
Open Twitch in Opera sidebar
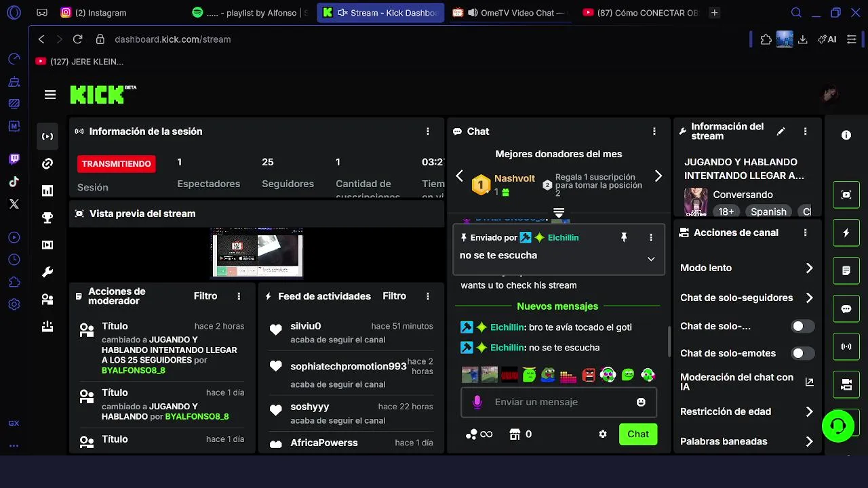[14, 159]
